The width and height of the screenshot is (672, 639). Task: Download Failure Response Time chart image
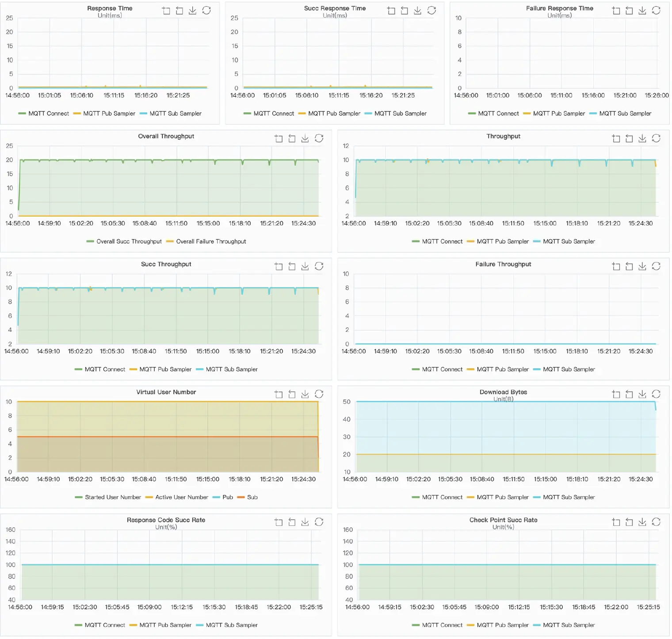pos(643,11)
